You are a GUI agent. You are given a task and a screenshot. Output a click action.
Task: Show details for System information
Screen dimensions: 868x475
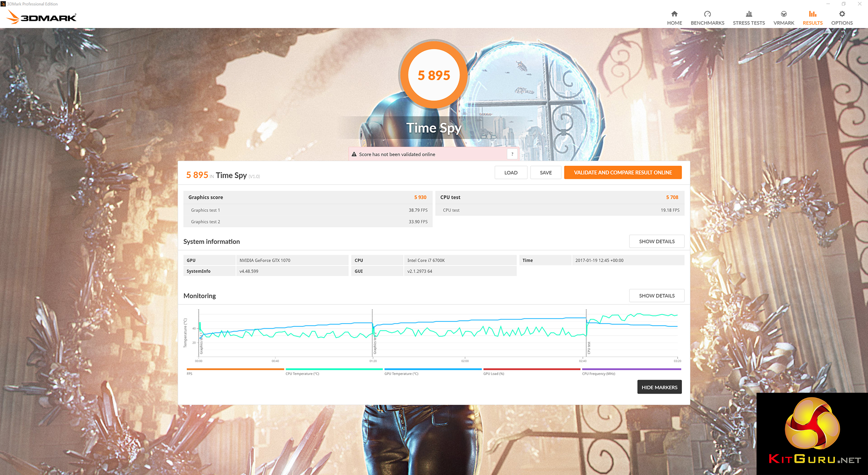point(657,241)
